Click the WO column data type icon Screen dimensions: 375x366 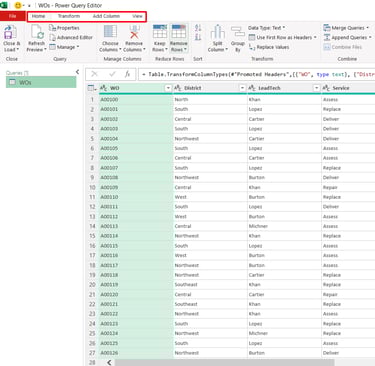104,88
